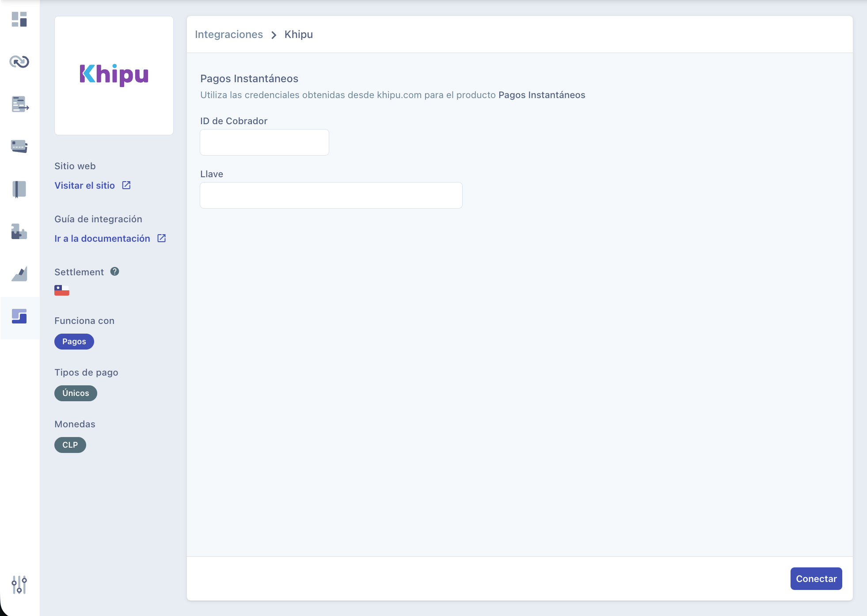The image size is (867, 616).
Task: Open the dashboard icon in sidebar
Action: coord(19,19)
